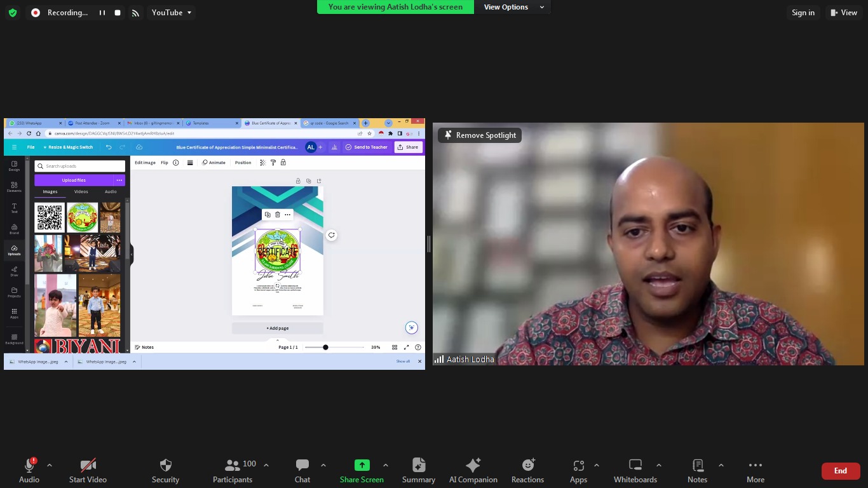Open the Whiteboards tool in Zoom toolbar

pyautogui.click(x=635, y=471)
